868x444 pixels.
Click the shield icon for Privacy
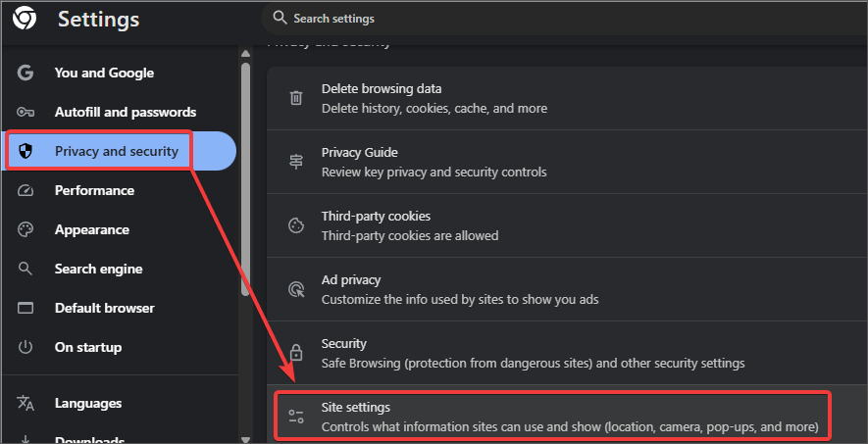click(26, 151)
